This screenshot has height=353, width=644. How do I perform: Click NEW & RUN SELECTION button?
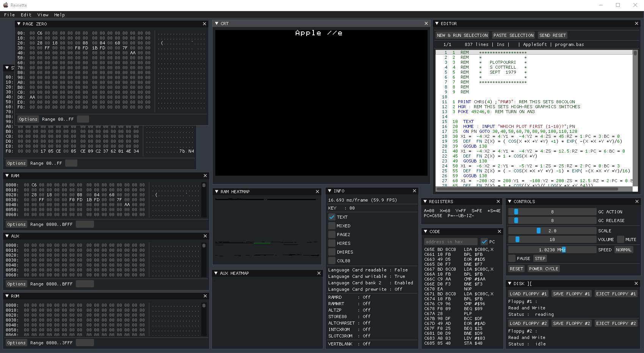point(462,35)
